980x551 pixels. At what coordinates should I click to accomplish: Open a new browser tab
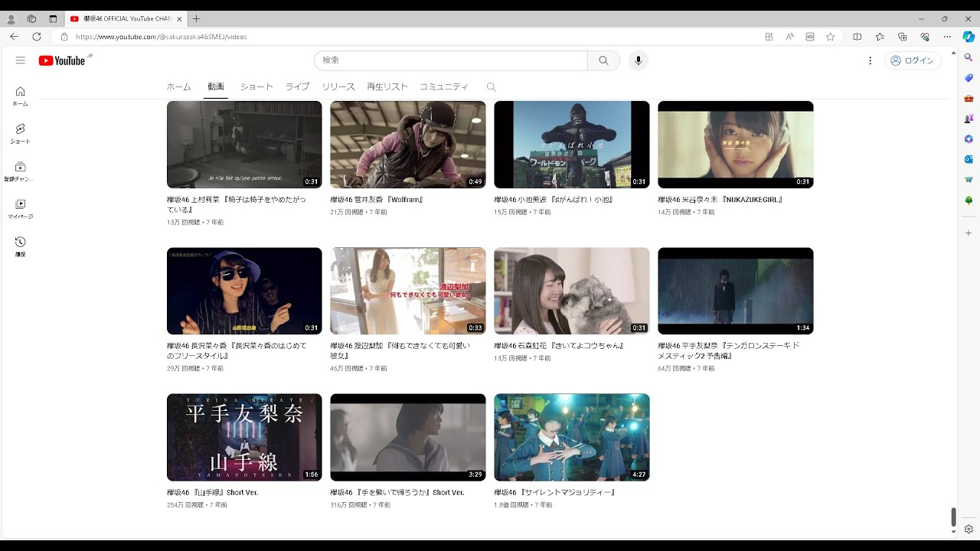click(x=196, y=18)
